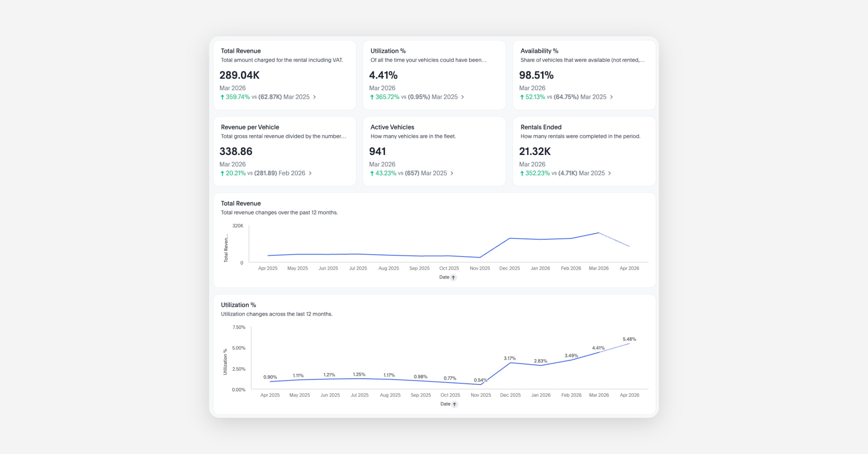Viewport: 868px width, 454px height.
Task: Select the 5.48% Apr 2026 utilization data point
Action: coord(629,343)
